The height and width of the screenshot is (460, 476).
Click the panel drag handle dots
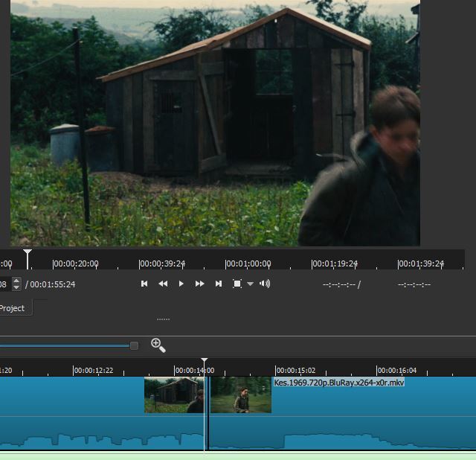coord(164,319)
